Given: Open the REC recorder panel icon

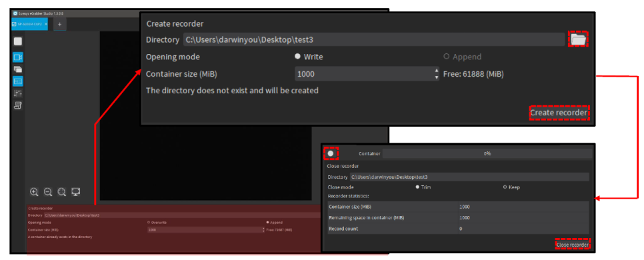Looking at the screenshot, I should 18,81.
